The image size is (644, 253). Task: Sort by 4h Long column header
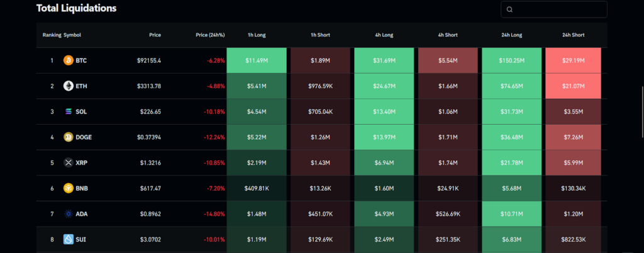(x=384, y=35)
